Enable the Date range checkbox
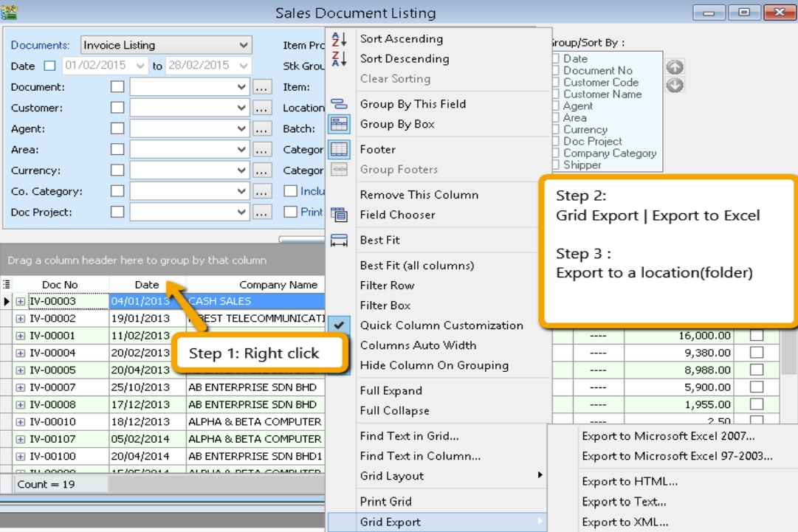This screenshot has width=798, height=532. click(x=49, y=66)
